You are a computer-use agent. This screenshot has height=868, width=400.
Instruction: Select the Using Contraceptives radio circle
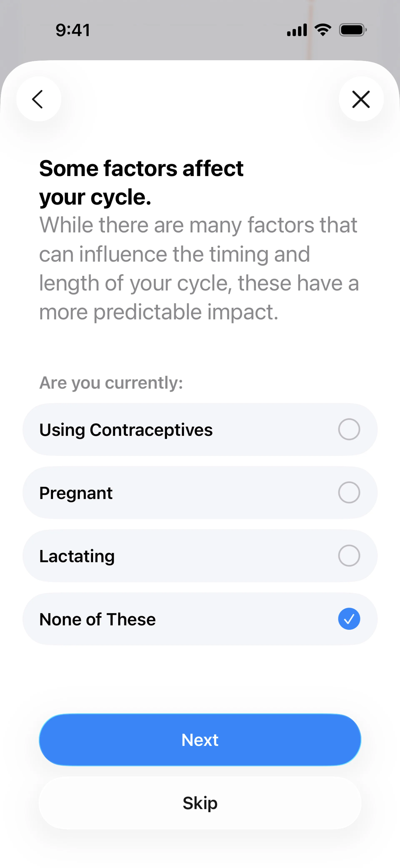point(349,429)
